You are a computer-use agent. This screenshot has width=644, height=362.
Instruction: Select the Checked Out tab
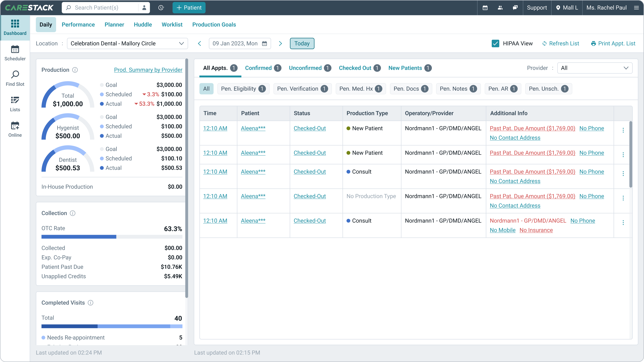point(360,68)
